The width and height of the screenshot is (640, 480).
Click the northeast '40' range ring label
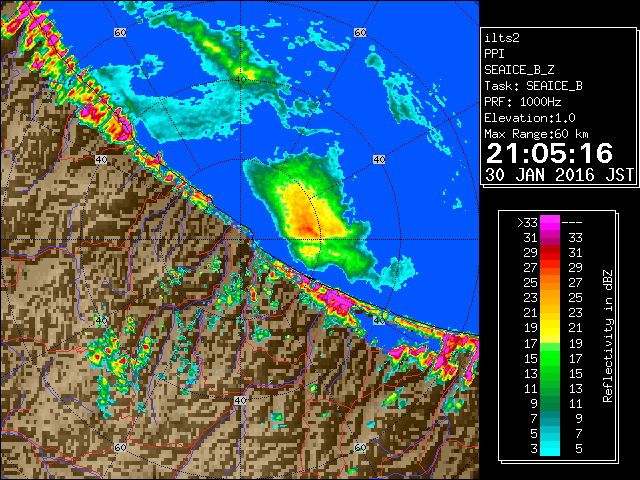tap(379, 159)
